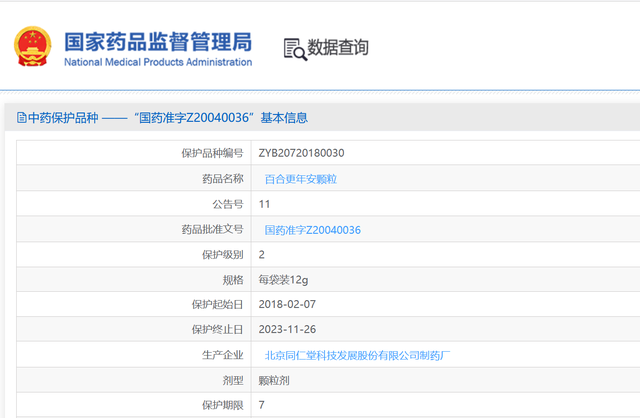
Task: Click the 保护终止日 label
Action: pyautogui.click(x=218, y=329)
